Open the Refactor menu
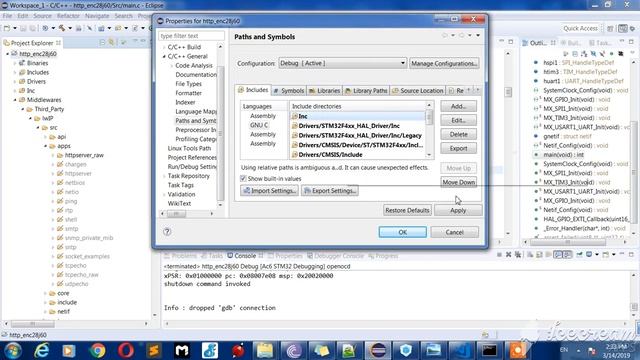Image resolution: width=640 pixels, height=360 pixels. click(x=68, y=16)
